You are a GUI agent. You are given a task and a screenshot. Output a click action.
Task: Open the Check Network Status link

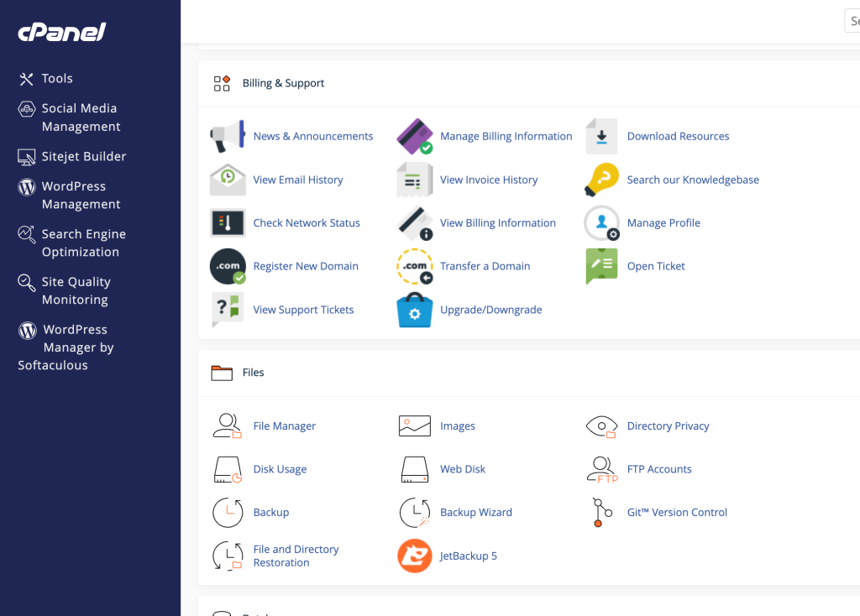[x=306, y=223]
